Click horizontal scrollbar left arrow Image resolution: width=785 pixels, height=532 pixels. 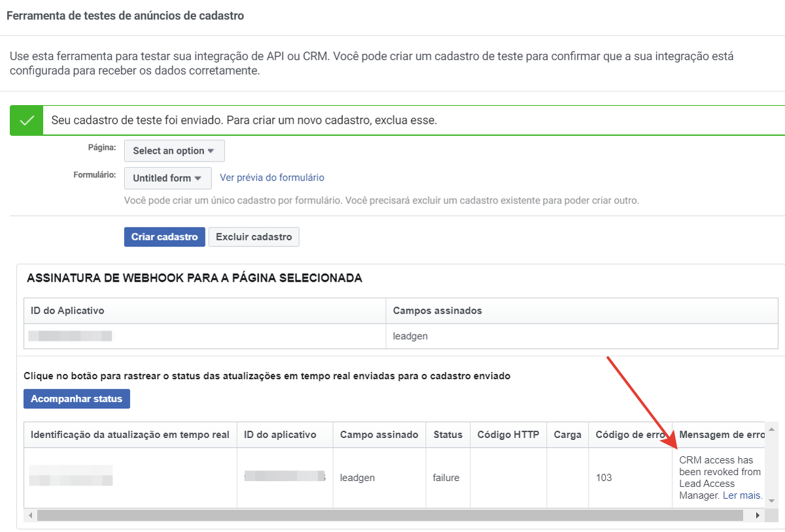click(x=30, y=516)
